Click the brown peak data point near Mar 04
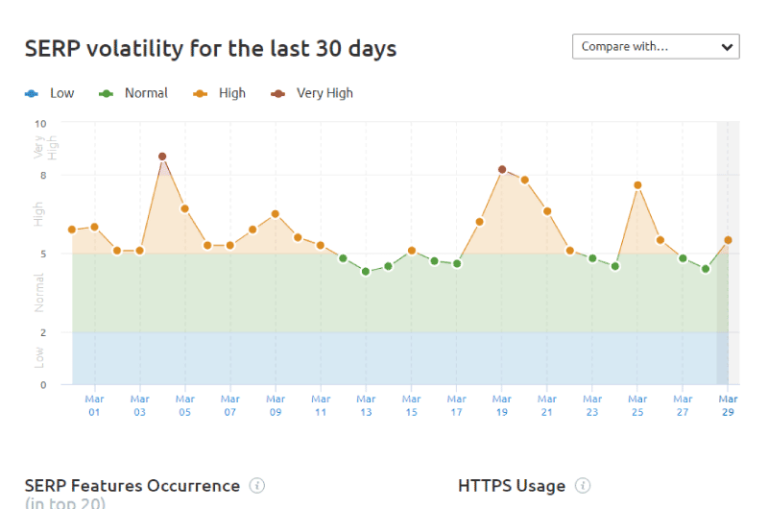 pos(162,157)
